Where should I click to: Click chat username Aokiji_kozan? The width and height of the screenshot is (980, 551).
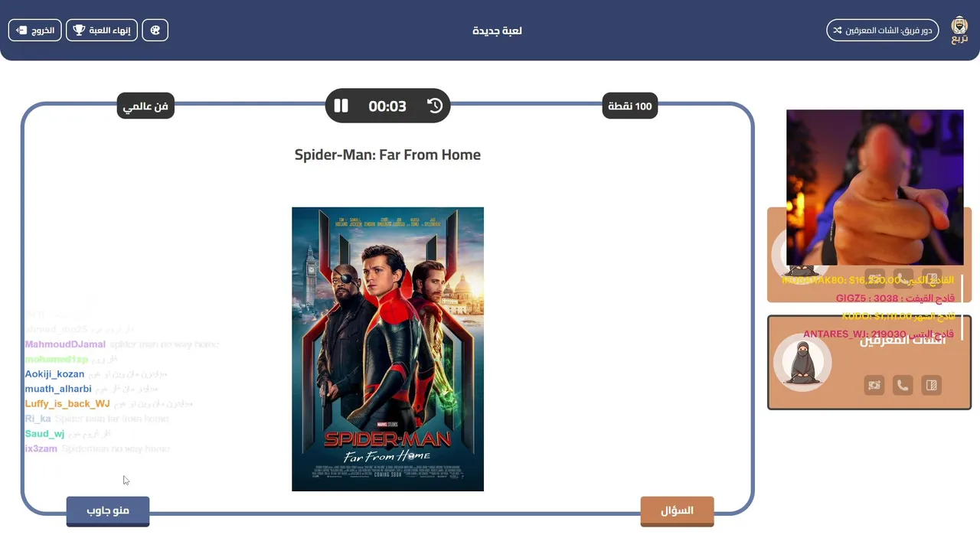pos(54,374)
